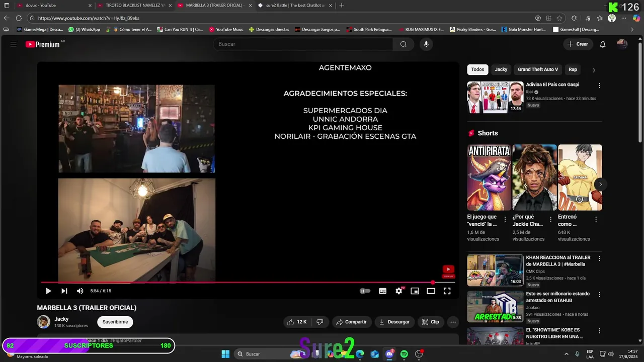This screenshot has width=644, height=362.
Task: Download the video with Descargar
Action: 394,322
